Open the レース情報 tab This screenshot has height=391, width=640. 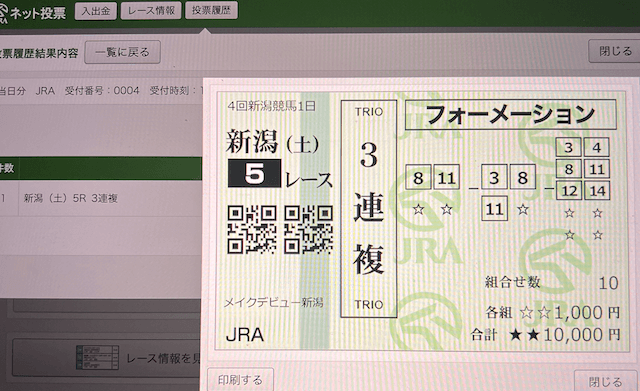151,11
